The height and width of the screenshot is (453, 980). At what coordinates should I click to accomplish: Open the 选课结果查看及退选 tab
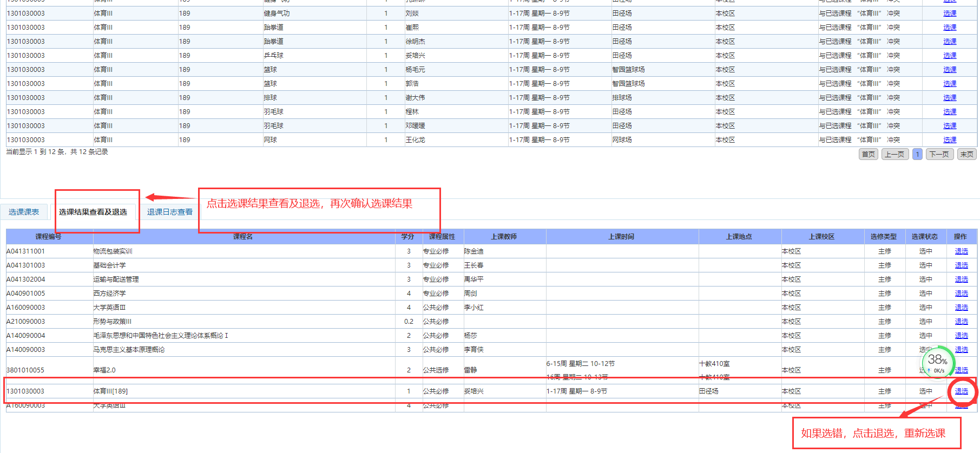93,212
